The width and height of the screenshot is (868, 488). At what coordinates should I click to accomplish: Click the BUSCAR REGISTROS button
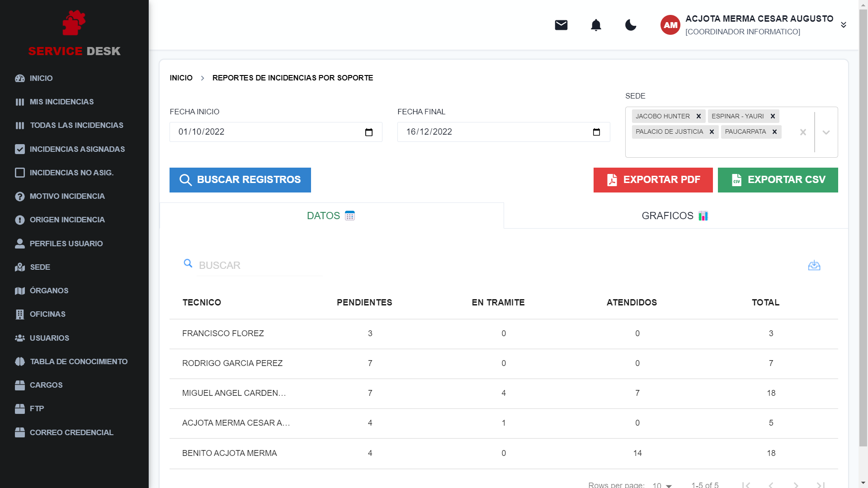(x=240, y=180)
